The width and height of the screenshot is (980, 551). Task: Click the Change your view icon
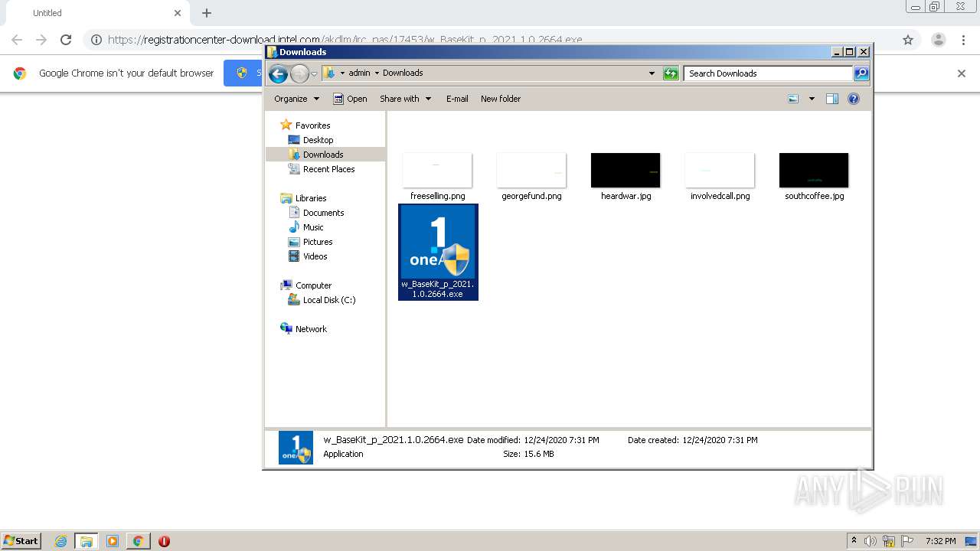(793, 99)
